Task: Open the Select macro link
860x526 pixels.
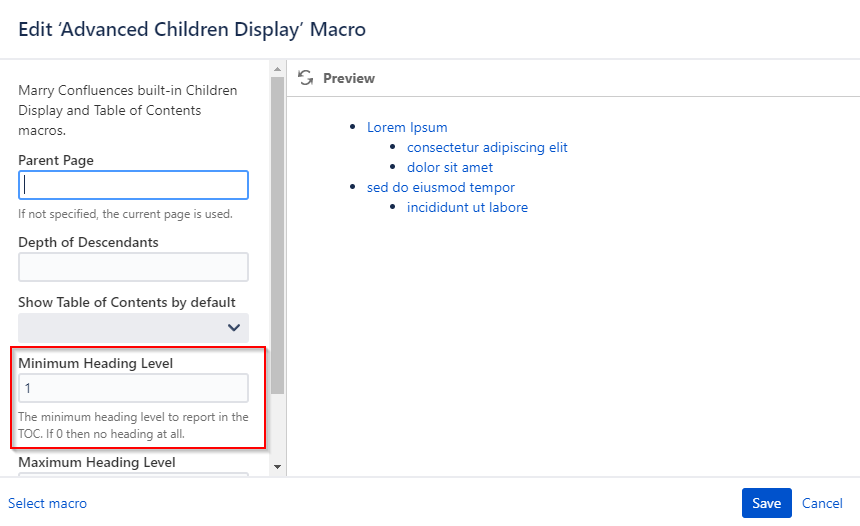Action: [x=47, y=503]
